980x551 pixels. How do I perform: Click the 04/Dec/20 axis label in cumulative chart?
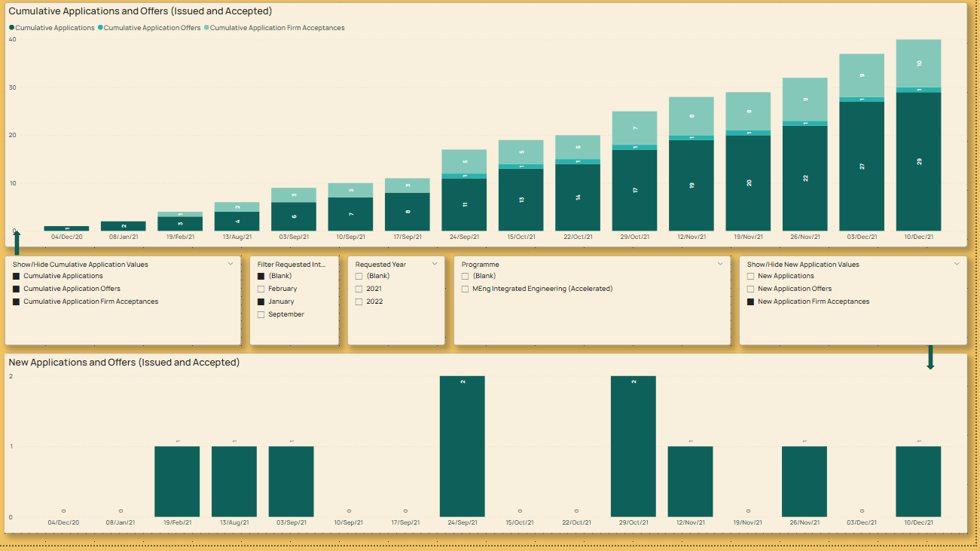(66, 237)
